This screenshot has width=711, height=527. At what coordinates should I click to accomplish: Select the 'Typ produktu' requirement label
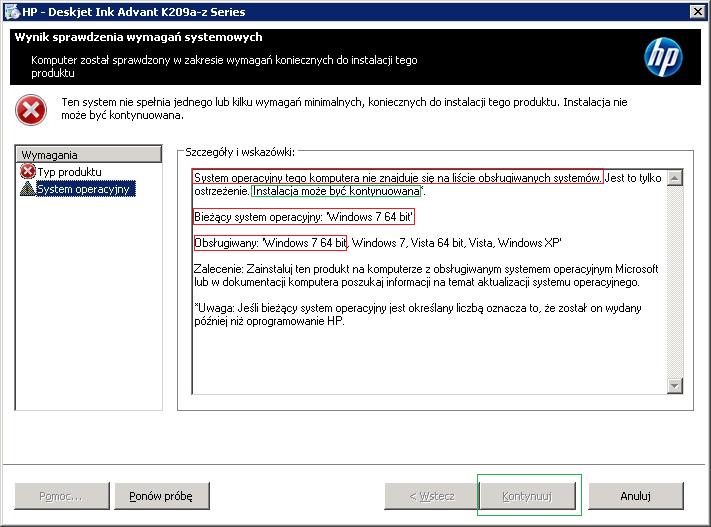tap(70, 172)
